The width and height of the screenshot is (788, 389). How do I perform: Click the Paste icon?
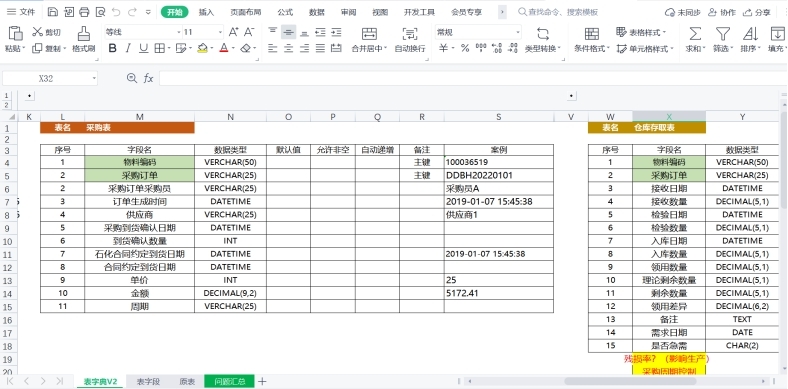point(16,34)
